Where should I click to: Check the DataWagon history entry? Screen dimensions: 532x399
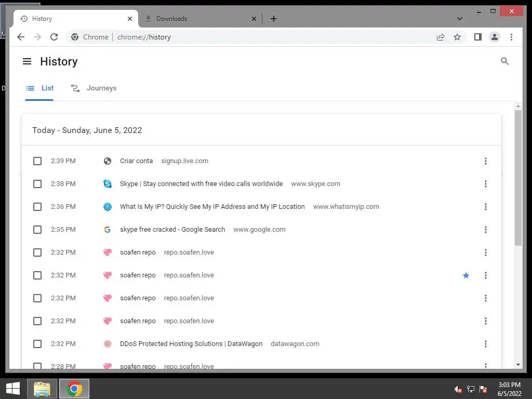tap(37, 344)
